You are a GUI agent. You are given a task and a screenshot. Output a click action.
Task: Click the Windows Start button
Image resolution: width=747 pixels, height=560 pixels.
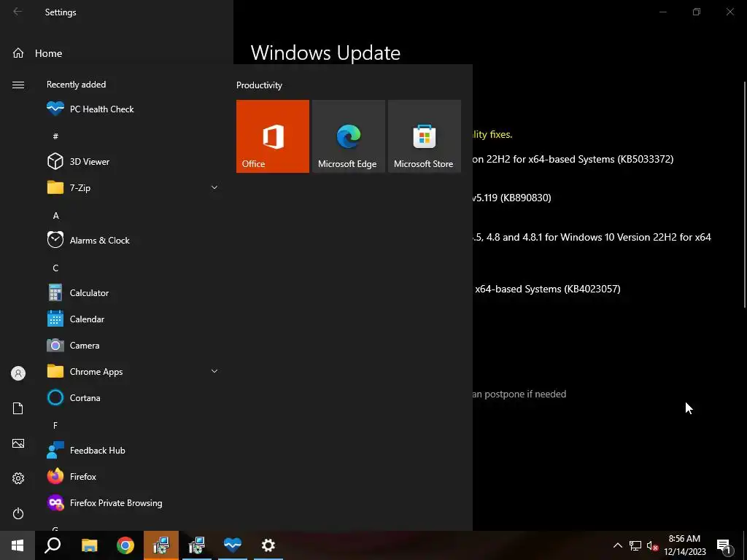[x=18, y=545]
